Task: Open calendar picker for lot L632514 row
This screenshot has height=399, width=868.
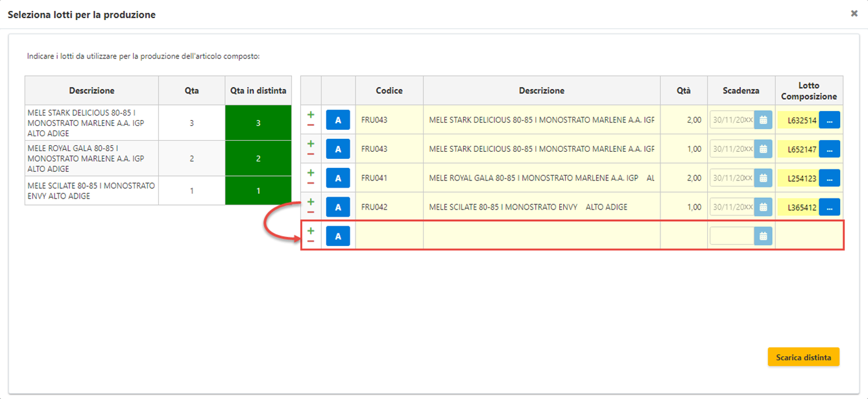Action: pyautogui.click(x=763, y=119)
